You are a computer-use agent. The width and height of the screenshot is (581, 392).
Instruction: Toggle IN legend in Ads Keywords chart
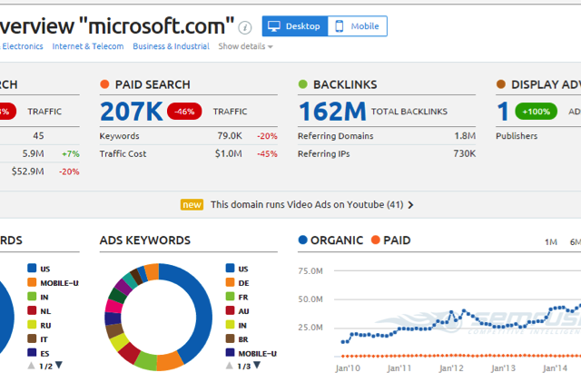[x=236, y=325]
